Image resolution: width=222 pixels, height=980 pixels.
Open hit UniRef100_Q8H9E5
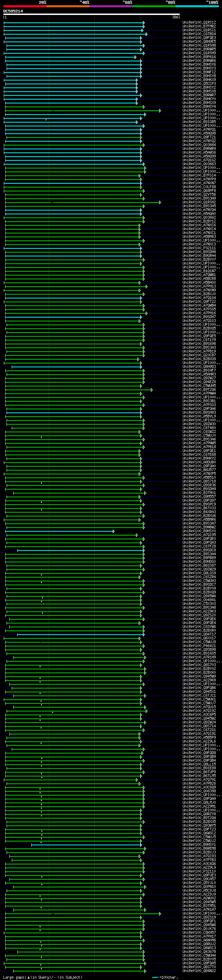coord(199,41)
